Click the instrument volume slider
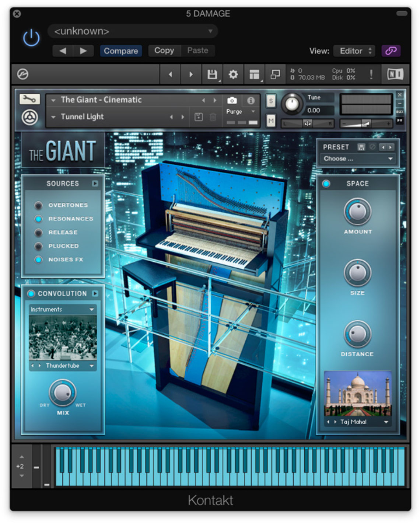Viewport: 420px width, 523px height. click(365, 124)
